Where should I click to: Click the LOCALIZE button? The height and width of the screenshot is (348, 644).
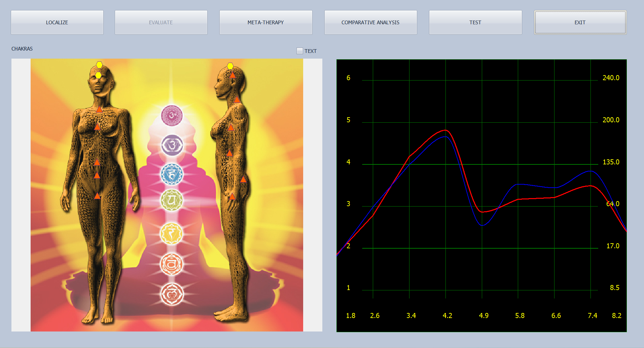click(x=57, y=22)
